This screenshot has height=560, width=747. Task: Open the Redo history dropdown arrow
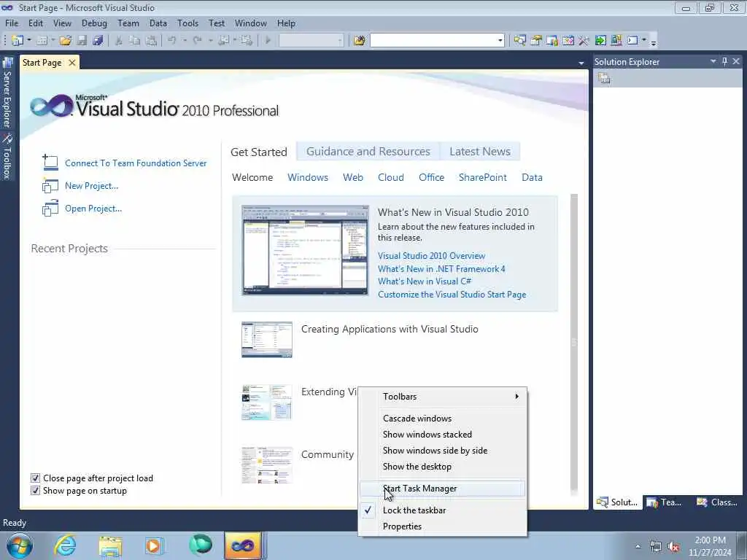209,41
